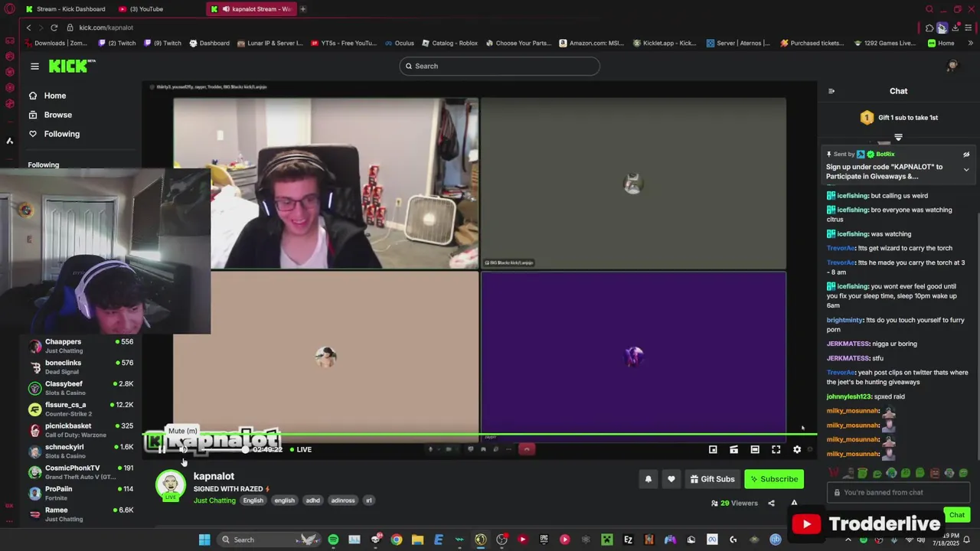Open Ramee channel in sidebar
Viewport: 980px width, 551px height.
(x=80, y=514)
